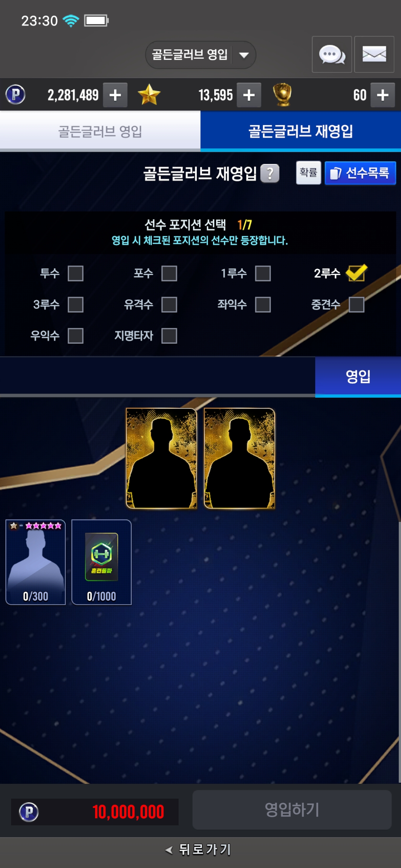This screenshot has width=401, height=868.
Task: Tap the gold star currency icon
Action: click(x=149, y=95)
